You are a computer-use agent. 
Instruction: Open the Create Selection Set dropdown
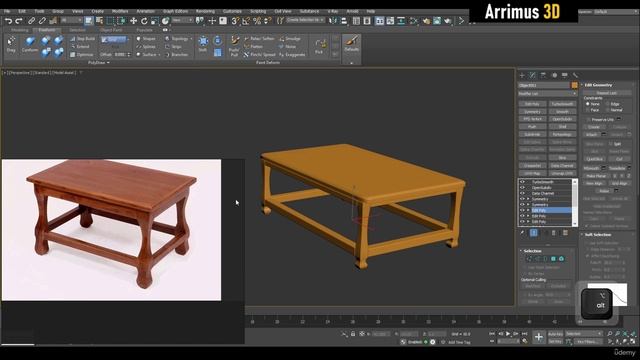305,20
